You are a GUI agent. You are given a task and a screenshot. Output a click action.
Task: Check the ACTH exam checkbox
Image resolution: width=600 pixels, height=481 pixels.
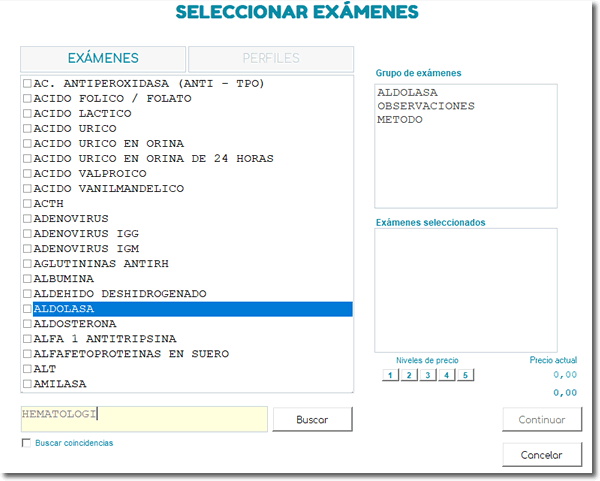[x=27, y=204]
